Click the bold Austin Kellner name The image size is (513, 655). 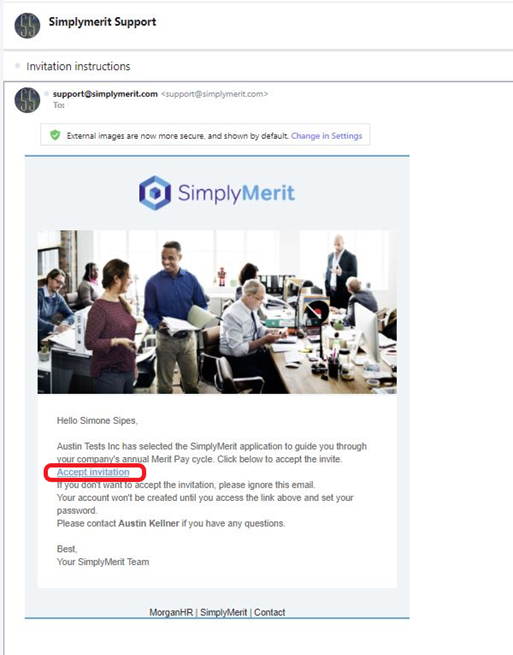[x=149, y=523]
